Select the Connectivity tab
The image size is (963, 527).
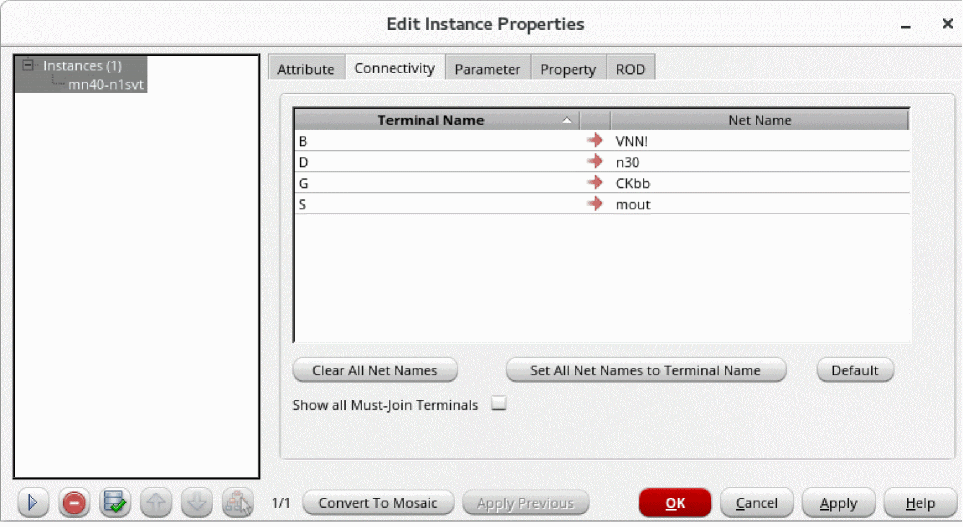(x=395, y=68)
